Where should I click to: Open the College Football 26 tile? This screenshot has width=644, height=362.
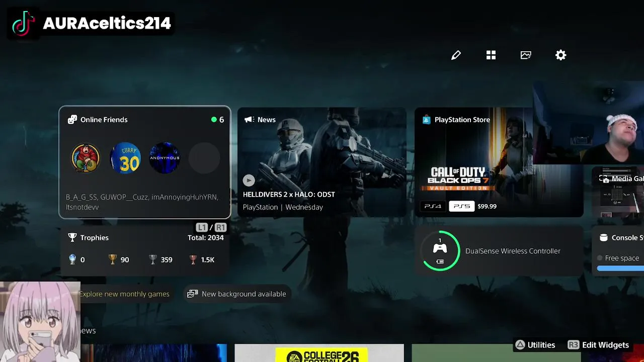coord(319,353)
